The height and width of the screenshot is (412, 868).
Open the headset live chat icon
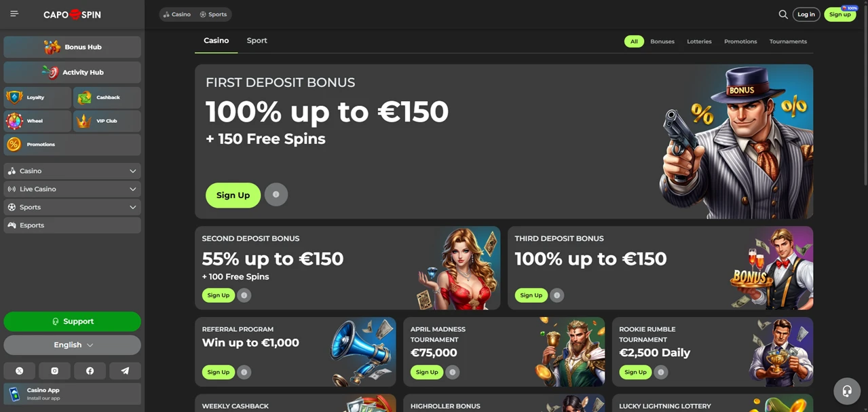coord(847,391)
